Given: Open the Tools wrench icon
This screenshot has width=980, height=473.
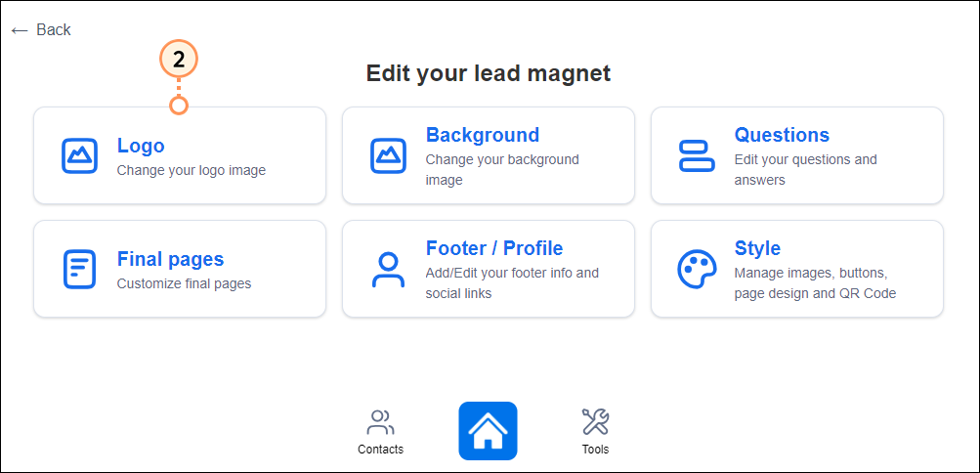Looking at the screenshot, I should coord(595,422).
